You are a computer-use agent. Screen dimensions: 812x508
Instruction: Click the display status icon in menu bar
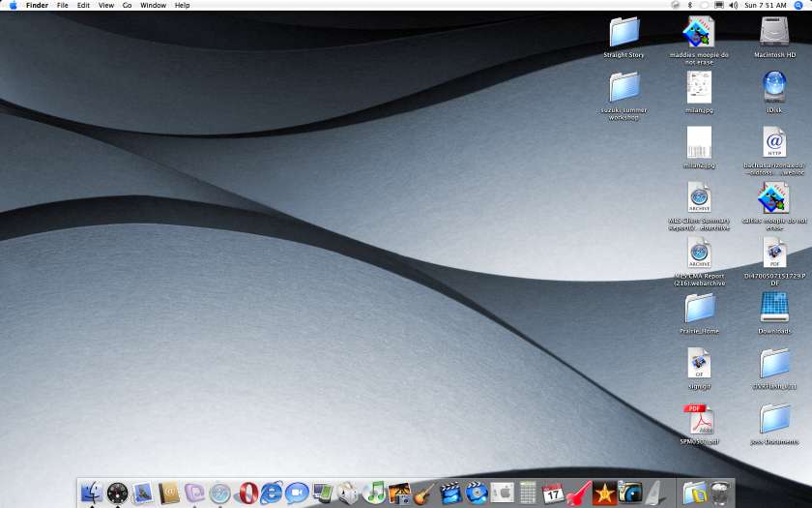pos(719,5)
